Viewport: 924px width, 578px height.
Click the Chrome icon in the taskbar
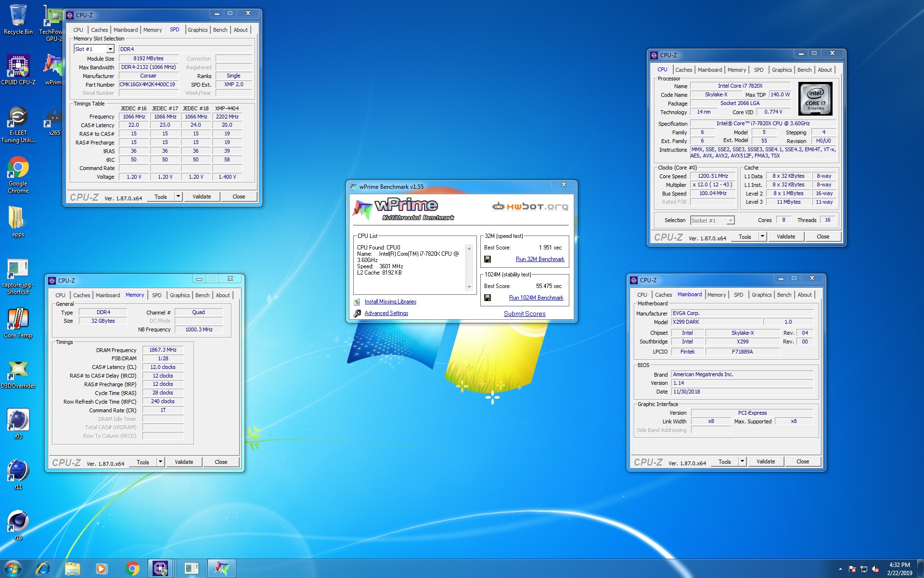click(x=132, y=569)
